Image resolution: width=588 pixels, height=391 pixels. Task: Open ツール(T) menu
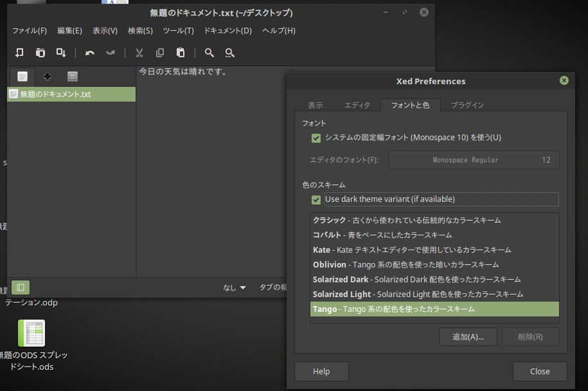coord(179,31)
